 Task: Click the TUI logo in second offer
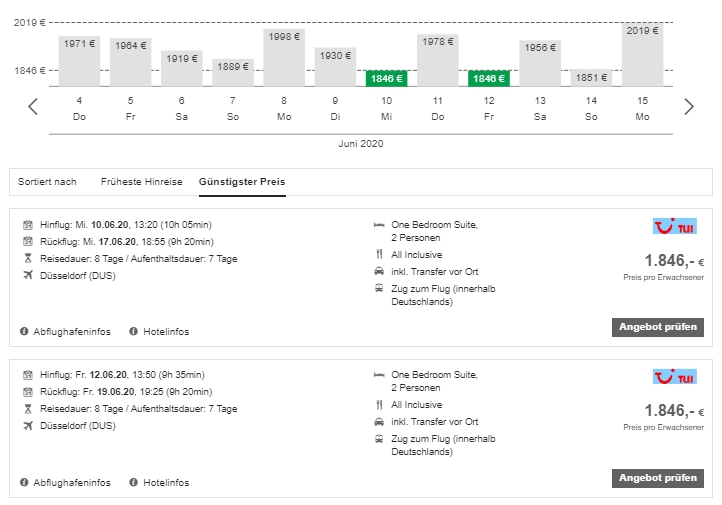click(x=675, y=377)
